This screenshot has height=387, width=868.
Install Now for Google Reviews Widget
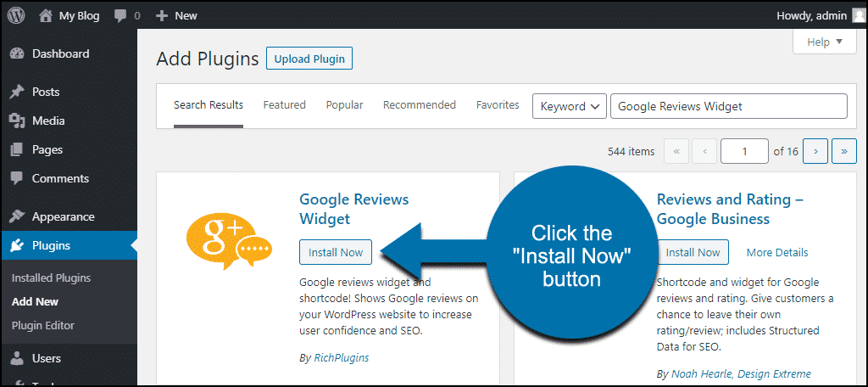pos(336,252)
